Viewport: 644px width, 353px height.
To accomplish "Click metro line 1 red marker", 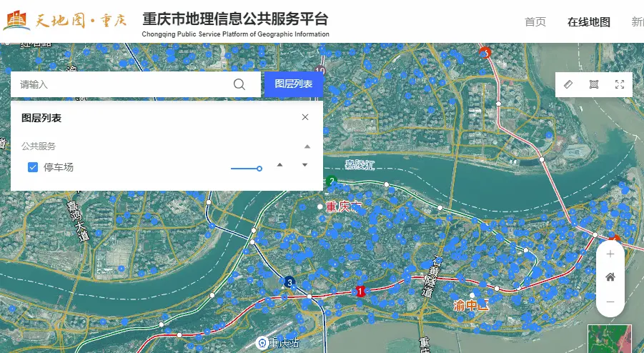I will click(x=361, y=291).
